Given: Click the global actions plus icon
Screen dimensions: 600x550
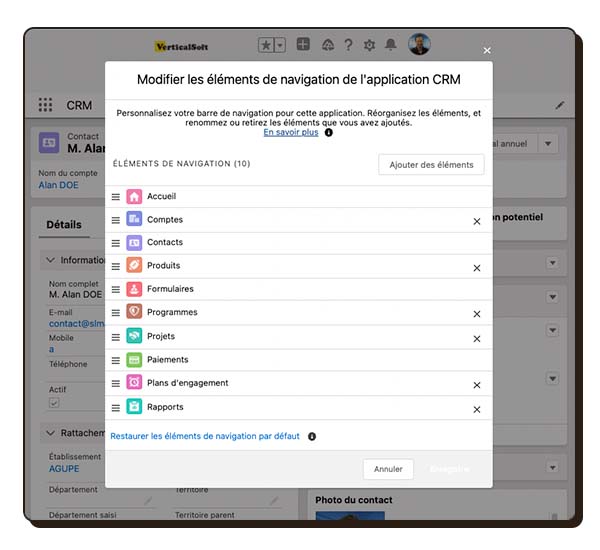Looking at the screenshot, I should (x=303, y=45).
